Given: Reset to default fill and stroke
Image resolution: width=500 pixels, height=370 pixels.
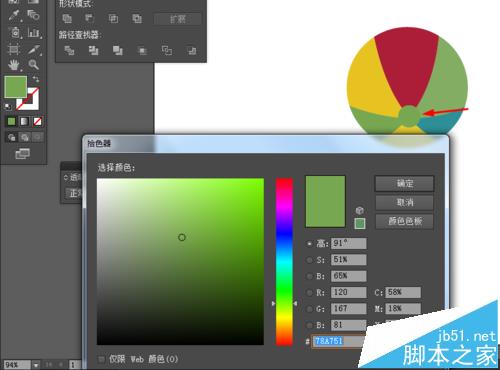Looking at the screenshot, I should tap(8, 107).
